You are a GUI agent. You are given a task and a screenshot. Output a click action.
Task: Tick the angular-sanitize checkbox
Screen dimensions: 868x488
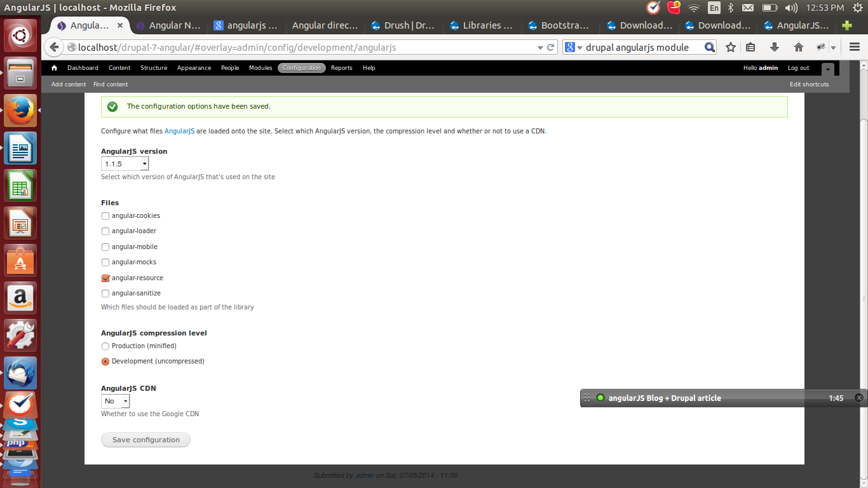(x=105, y=294)
